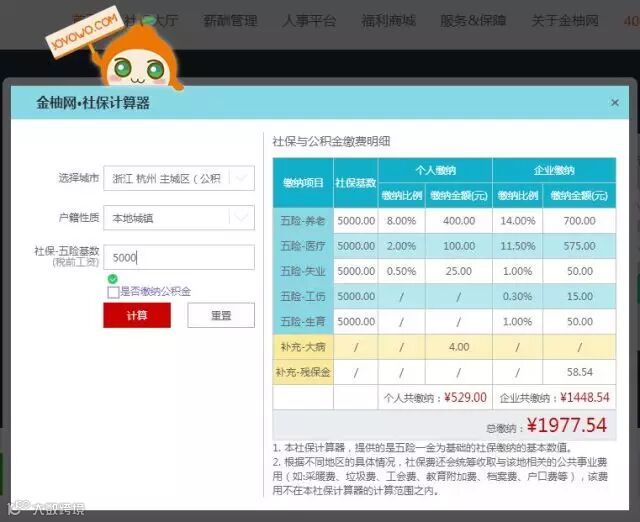The image size is (640, 522).
Task: Open the 薪酬管理 menu item
Action: 230,20
